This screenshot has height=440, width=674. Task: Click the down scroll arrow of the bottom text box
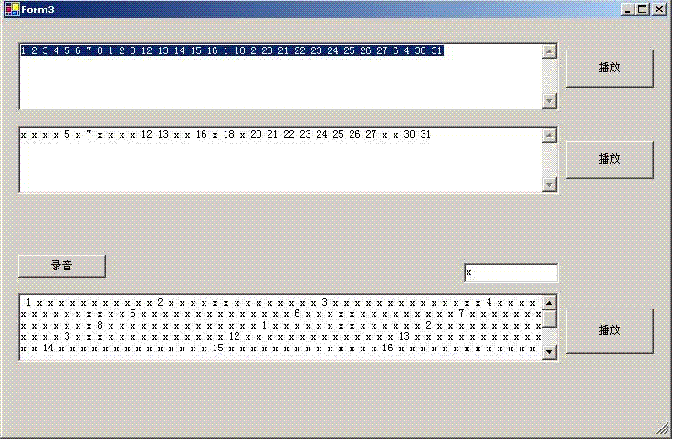(549, 352)
